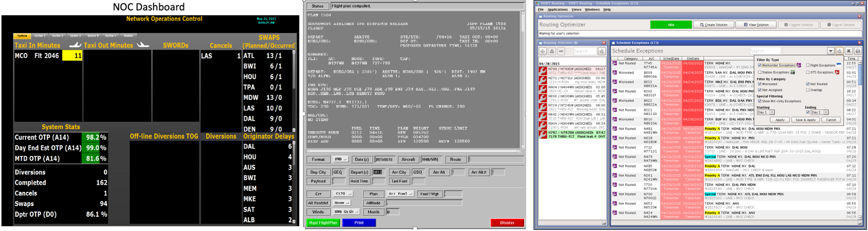
Task: Uncheck the Misrouted category filter
Action: point(759,84)
